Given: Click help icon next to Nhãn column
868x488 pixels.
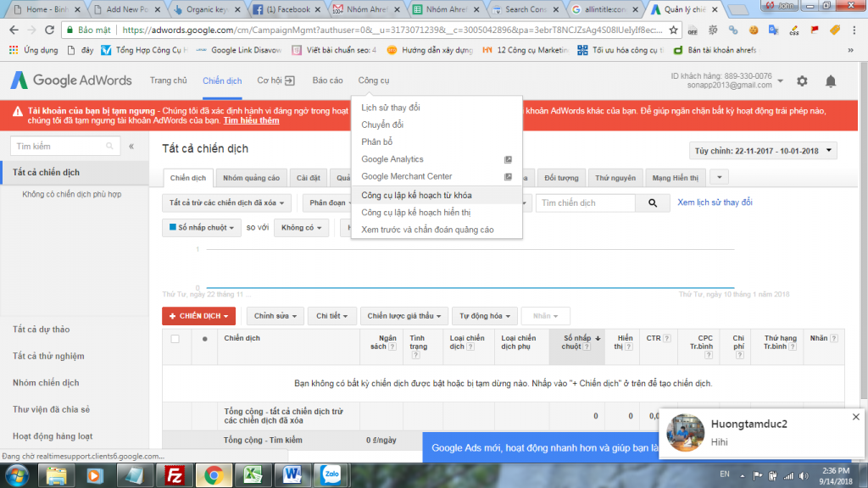Looking at the screenshot, I should tap(834, 338).
